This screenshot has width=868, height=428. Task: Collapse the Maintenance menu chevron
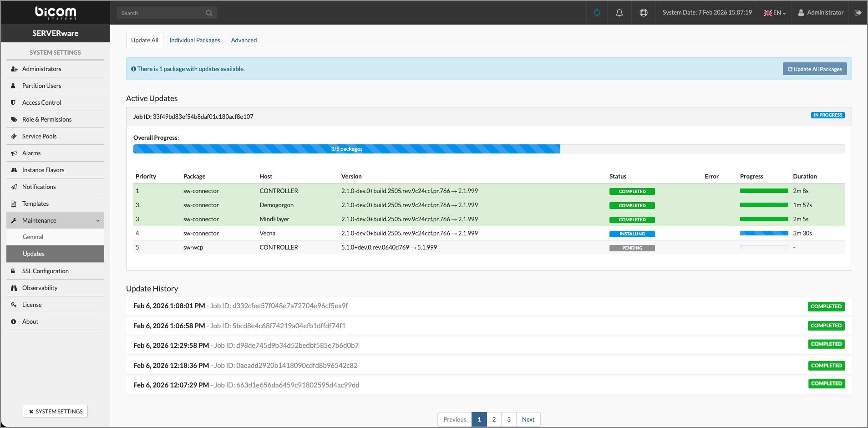pyautogui.click(x=98, y=221)
